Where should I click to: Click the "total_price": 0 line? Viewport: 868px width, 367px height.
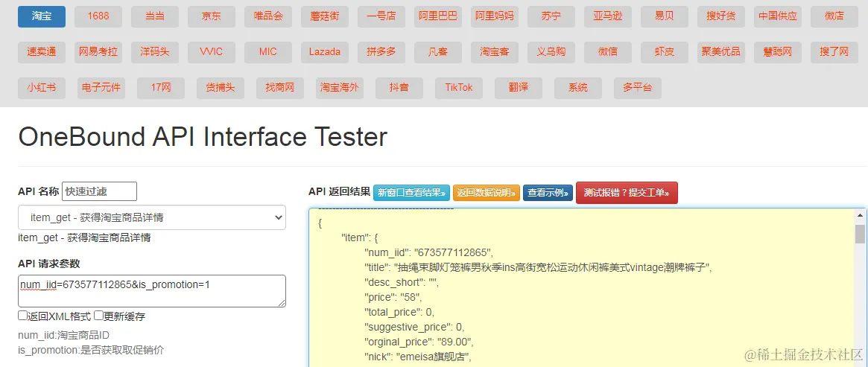pos(399,312)
